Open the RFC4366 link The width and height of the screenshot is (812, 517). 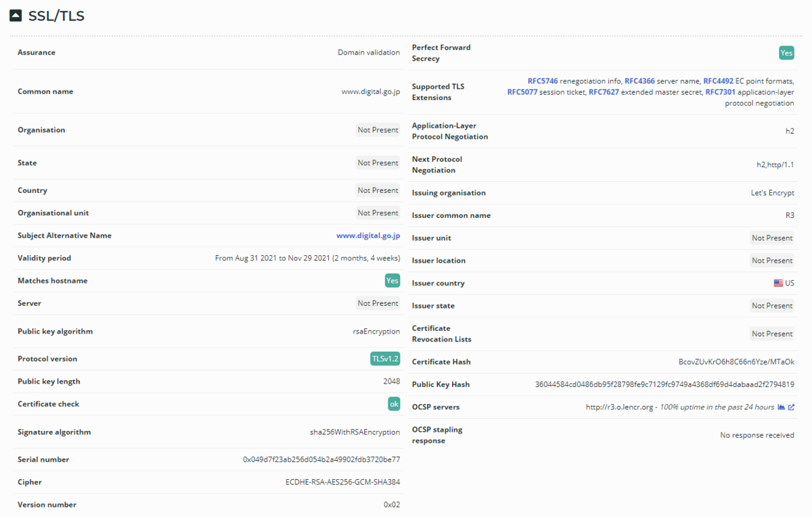pos(639,81)
